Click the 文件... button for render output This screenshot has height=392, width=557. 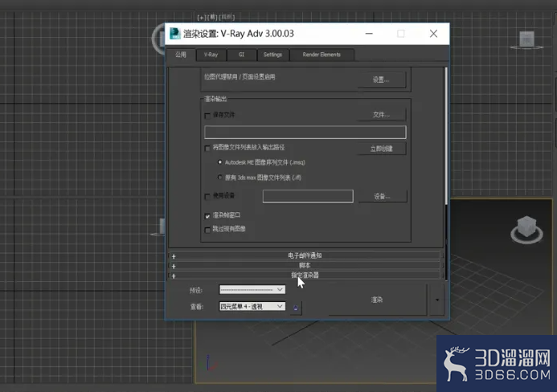click(x=381, y=115)
